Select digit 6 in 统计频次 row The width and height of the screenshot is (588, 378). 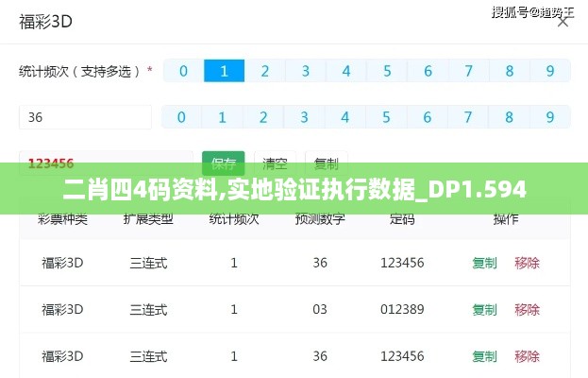click(428, 71)
